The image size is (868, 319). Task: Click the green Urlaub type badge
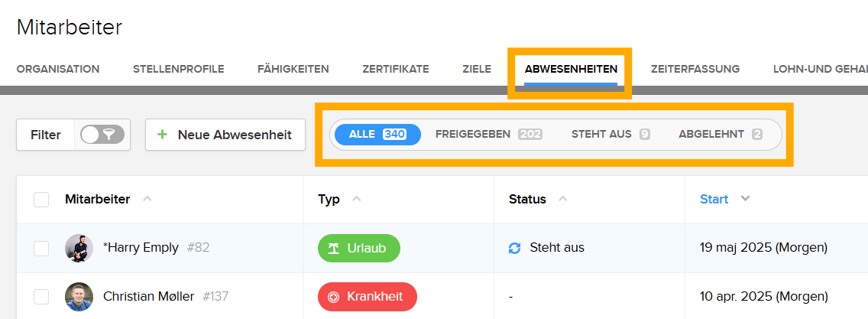(x=358, y=248)
